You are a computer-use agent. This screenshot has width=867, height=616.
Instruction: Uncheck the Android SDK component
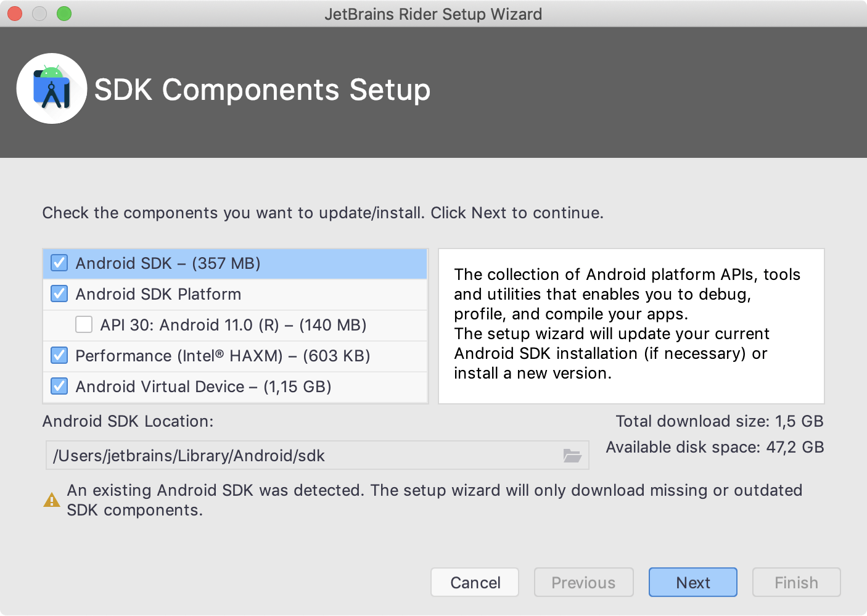click(x=59, y=263)
